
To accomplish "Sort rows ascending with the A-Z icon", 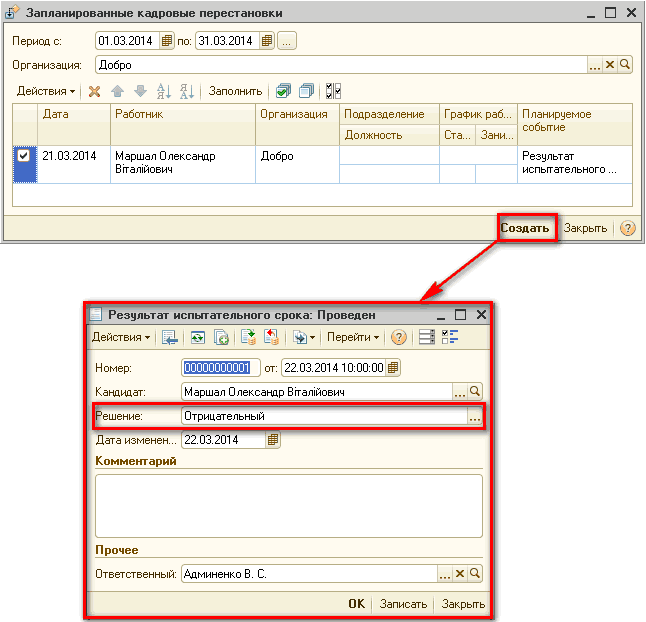I will pos(165,91).
